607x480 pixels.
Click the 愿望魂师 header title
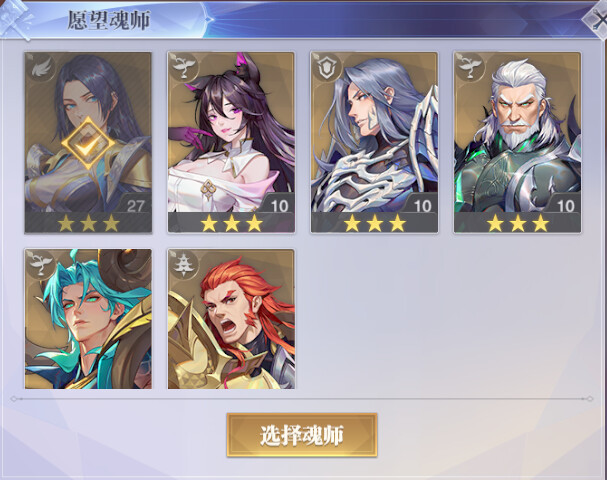[x=109, y=20]
